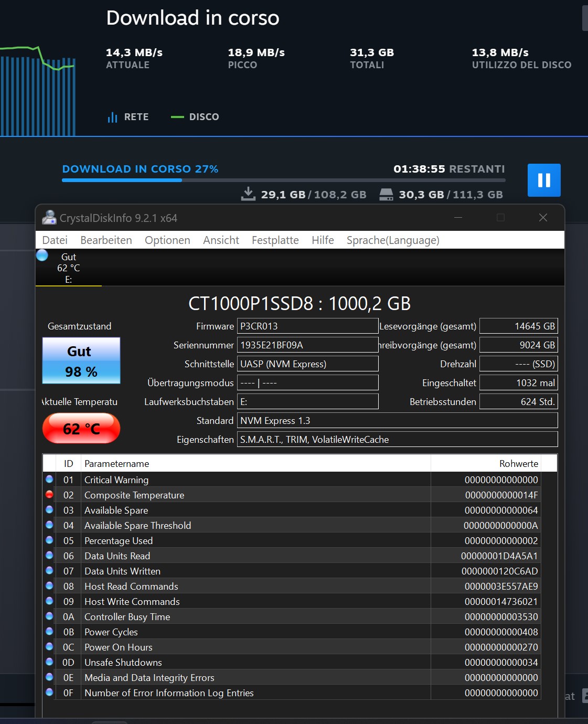The height and width of the screenshot is (724, 588).
Task: Click the blue status orb on drive tab
Action: 42,255
